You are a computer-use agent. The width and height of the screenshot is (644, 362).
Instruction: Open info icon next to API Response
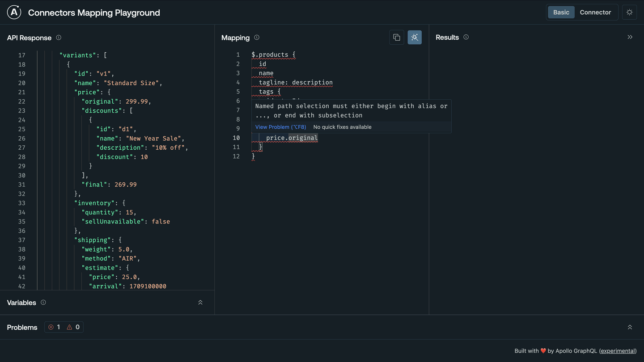tap(59, 38)
